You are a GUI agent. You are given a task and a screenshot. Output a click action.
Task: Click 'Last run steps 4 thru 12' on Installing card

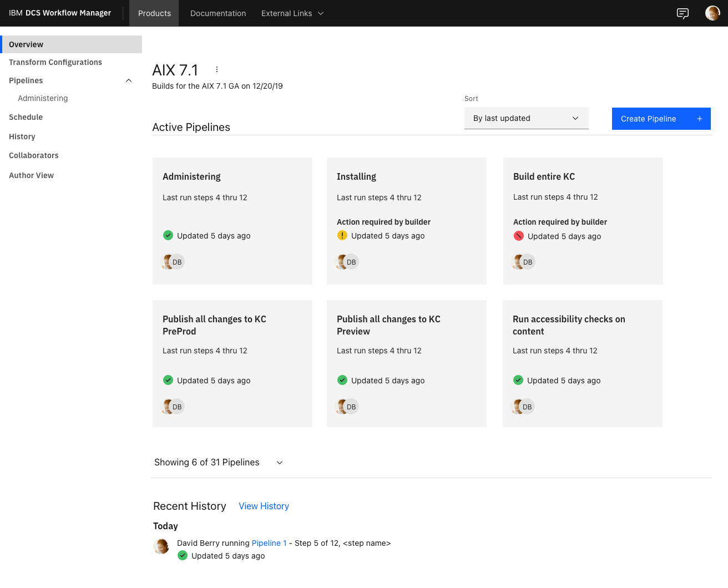379,197
